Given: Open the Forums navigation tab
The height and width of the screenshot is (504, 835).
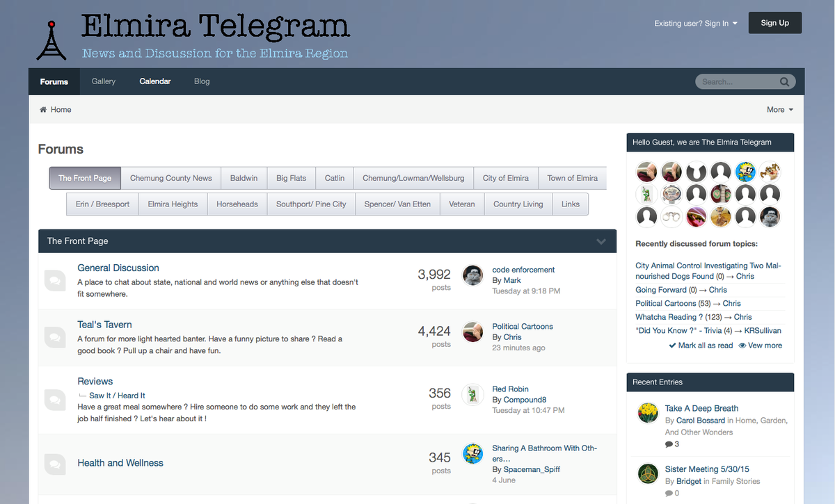Looking at the screenshot, I should 54,81.
